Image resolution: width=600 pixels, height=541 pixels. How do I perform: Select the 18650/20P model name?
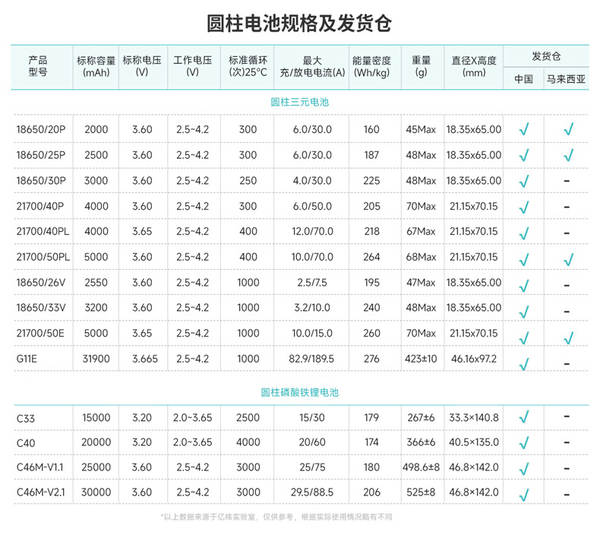pyautogui.click(x=41, y=129)
